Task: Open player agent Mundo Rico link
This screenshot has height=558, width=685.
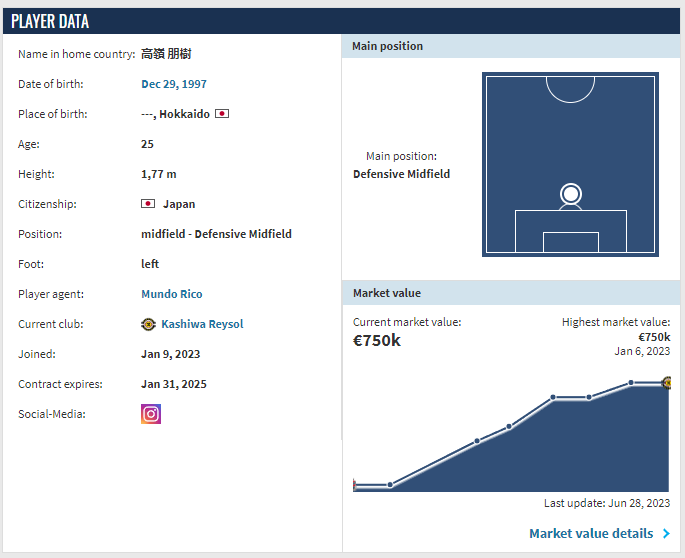Action: click(172, 294)
